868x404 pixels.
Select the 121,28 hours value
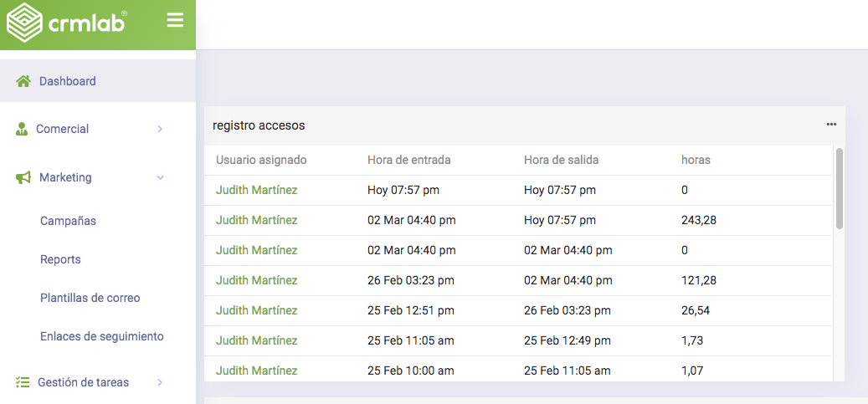(x=699, y=280)
